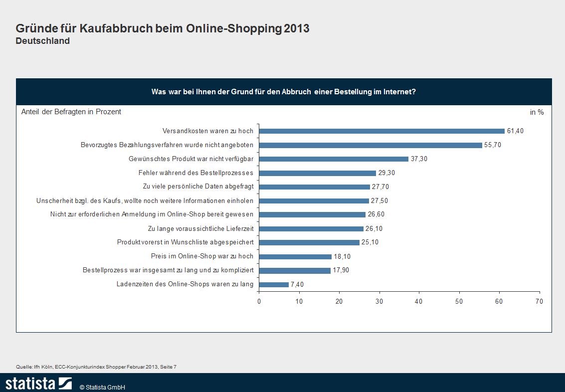Select the 'Zu viele persönliche Daten abgefragt' bar

point(315,187)
